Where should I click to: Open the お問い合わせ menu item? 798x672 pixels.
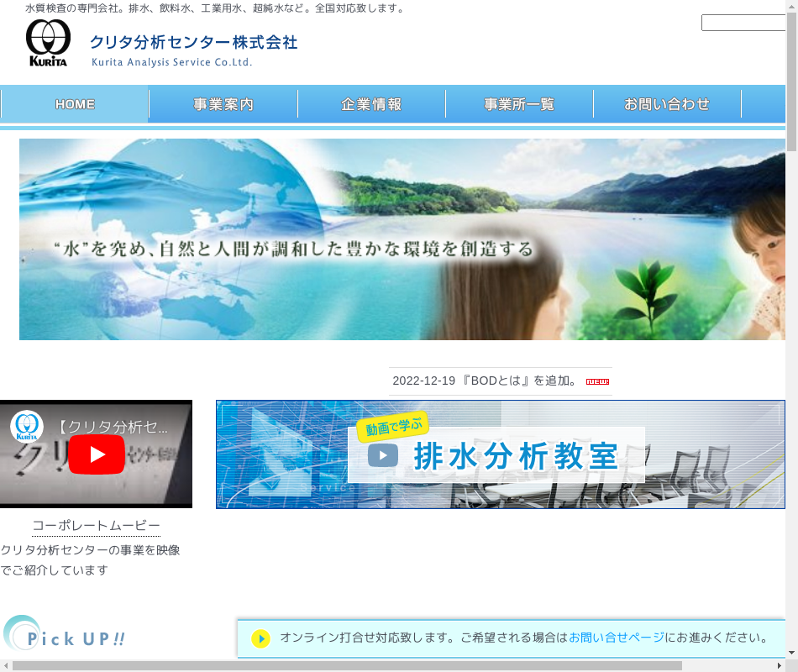coord(667,104)
